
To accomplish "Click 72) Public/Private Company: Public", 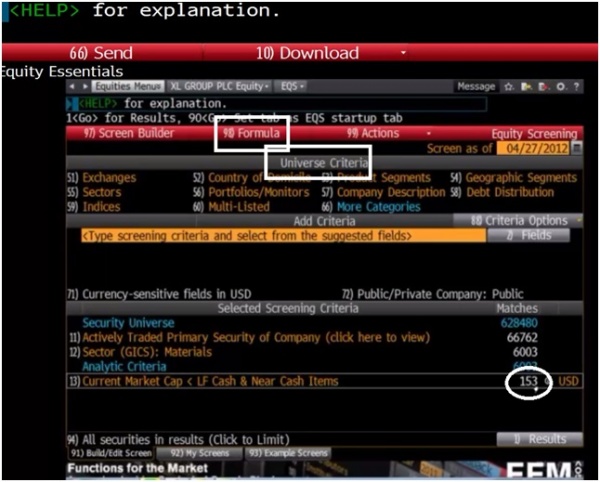I will click(432, 294).
